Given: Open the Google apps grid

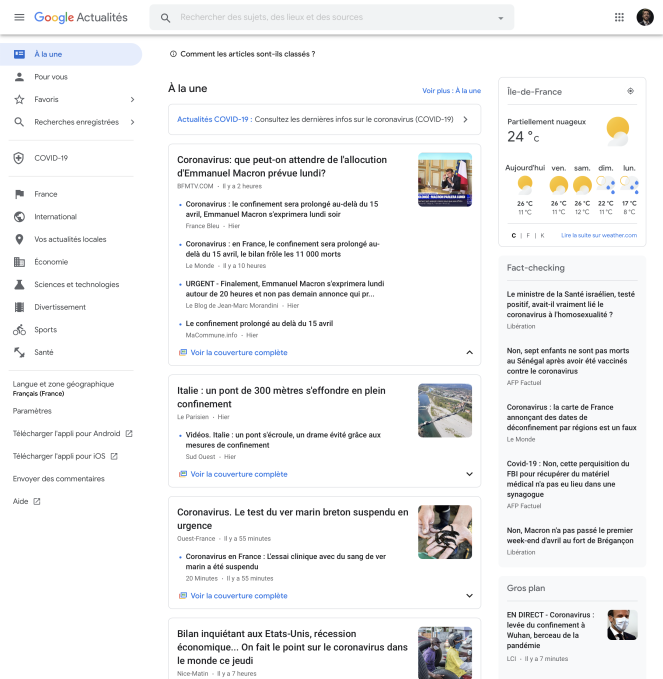Looking at the screenshot, I should (x=619, y=17).
